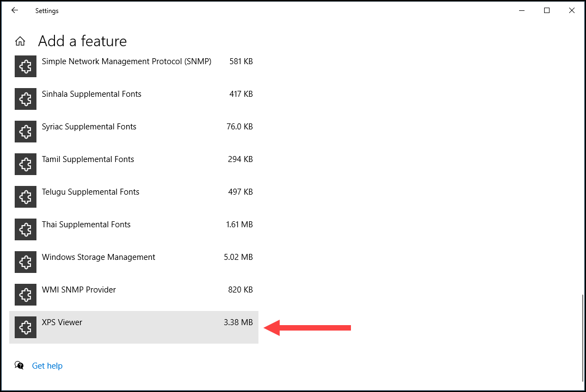Select the XPS Viewer feature name
Image resolution: width=586 pixels, height=392 pixels.
[x=62, y=322]
